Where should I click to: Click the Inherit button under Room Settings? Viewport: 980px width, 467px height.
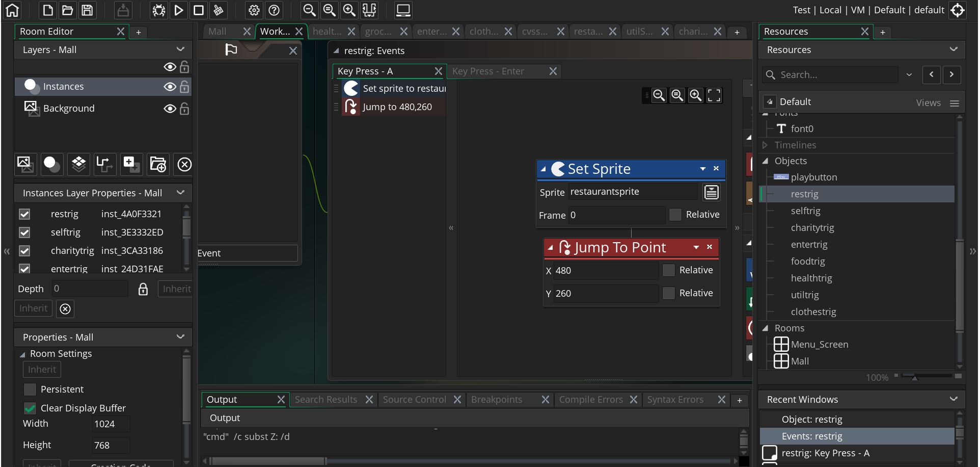point(42,370)
